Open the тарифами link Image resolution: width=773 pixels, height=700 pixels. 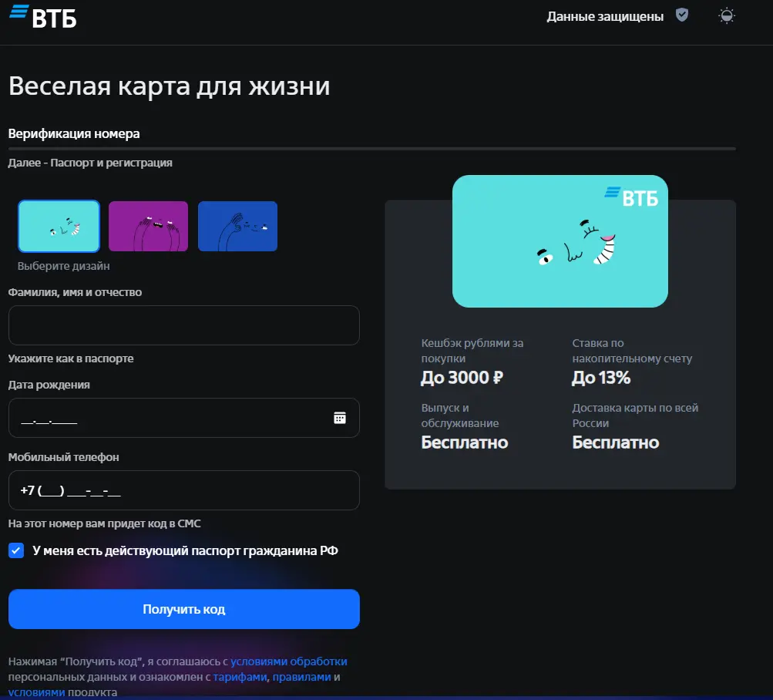240,677
